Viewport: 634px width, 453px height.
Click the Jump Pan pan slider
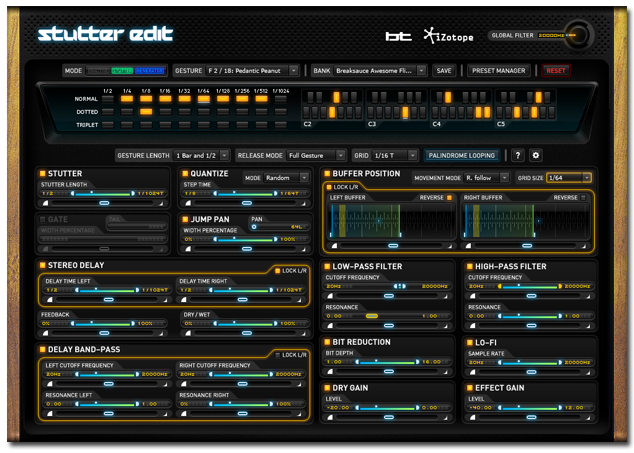click(279, 227)
